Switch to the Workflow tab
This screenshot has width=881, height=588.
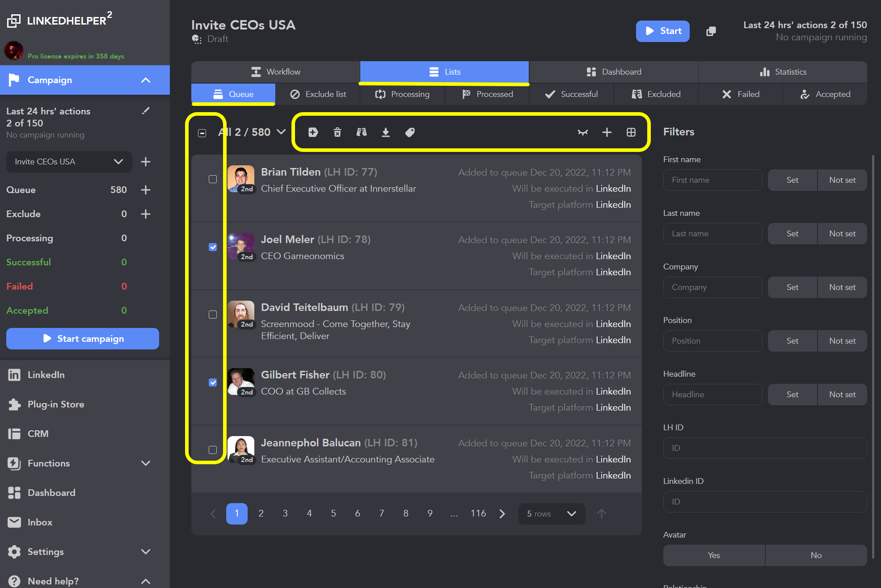point(275,72)
